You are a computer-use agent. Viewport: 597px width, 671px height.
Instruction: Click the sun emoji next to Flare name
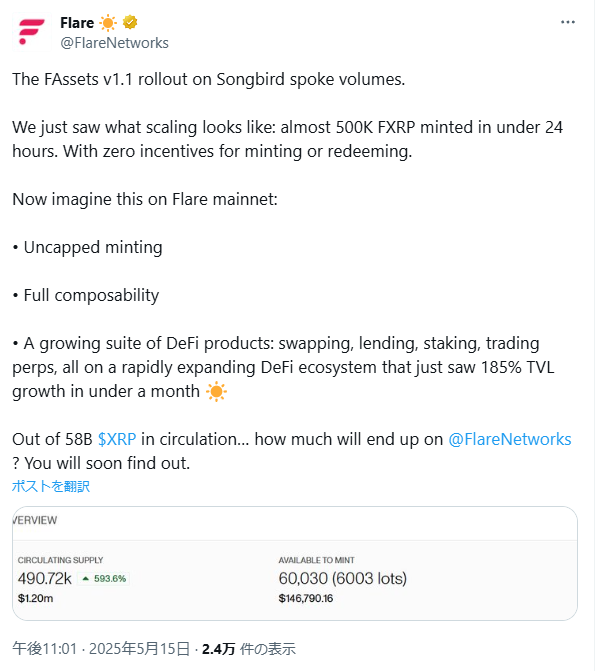pos(108,23)
